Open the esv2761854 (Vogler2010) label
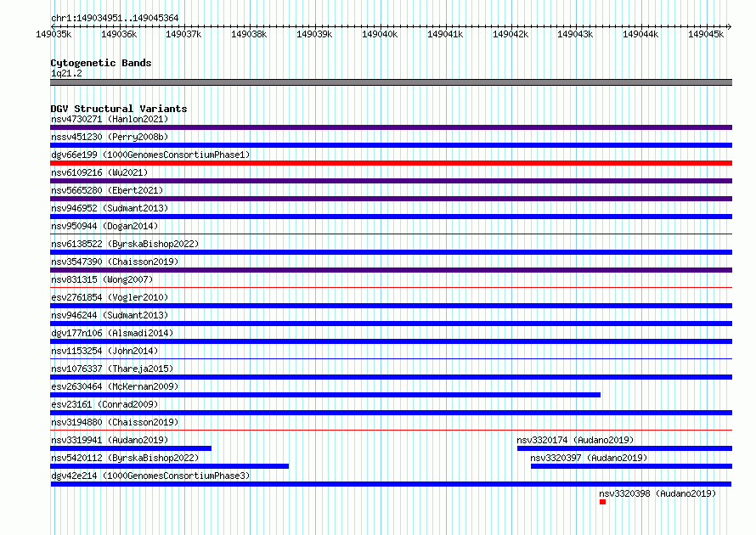 pos(110,297)
